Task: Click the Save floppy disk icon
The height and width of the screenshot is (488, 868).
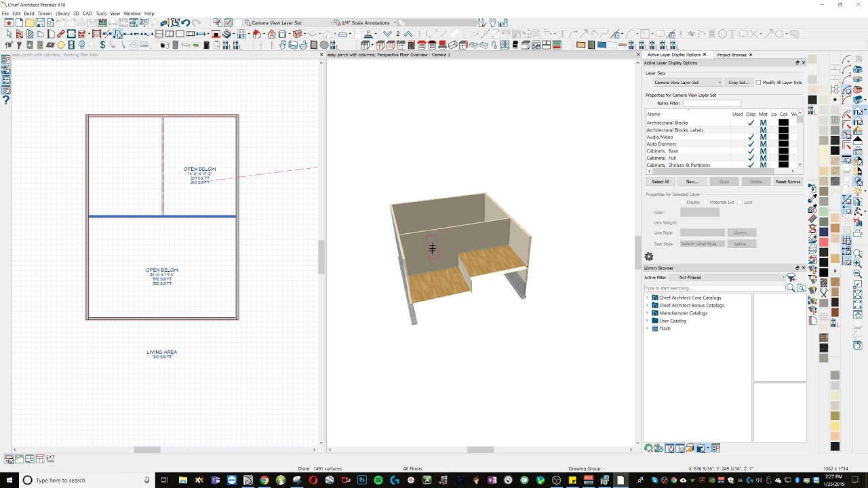Action: coord(40,22)
